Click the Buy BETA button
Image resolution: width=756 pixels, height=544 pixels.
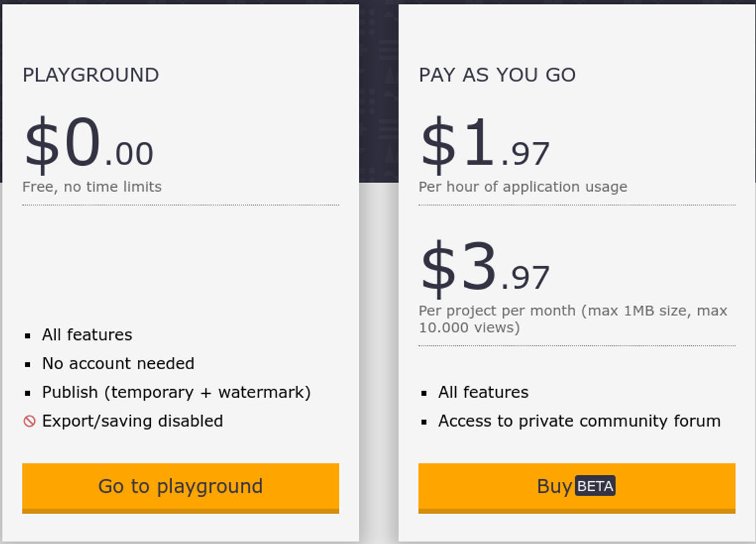(577, 488)
